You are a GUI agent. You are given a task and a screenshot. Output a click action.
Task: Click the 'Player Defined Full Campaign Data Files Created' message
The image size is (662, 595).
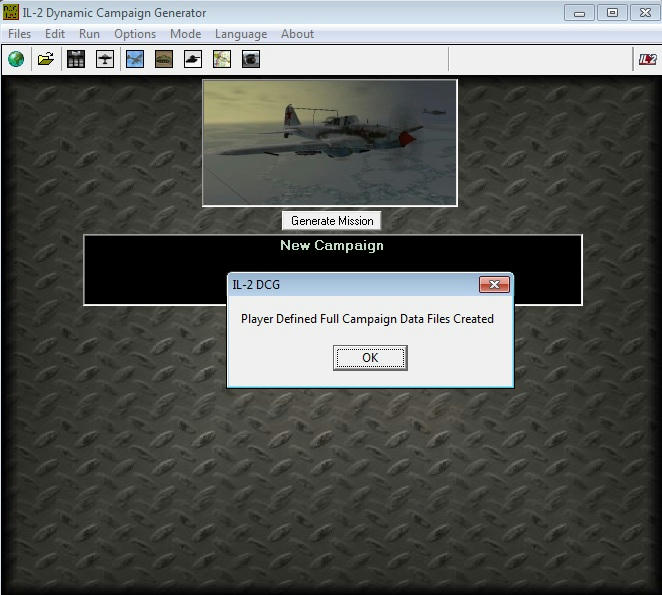tap(367, 319)
